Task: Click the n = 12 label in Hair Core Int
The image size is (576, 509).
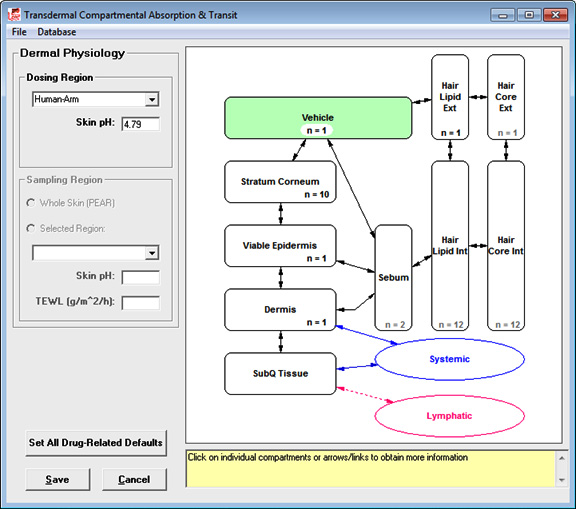Action: click(508, 325)
